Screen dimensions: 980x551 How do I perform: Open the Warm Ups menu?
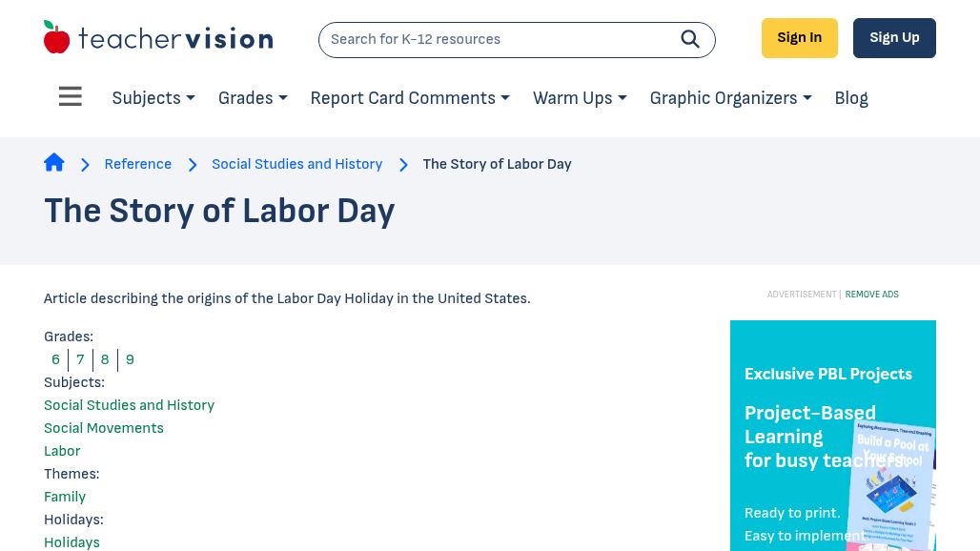click(x=580, y=98)
